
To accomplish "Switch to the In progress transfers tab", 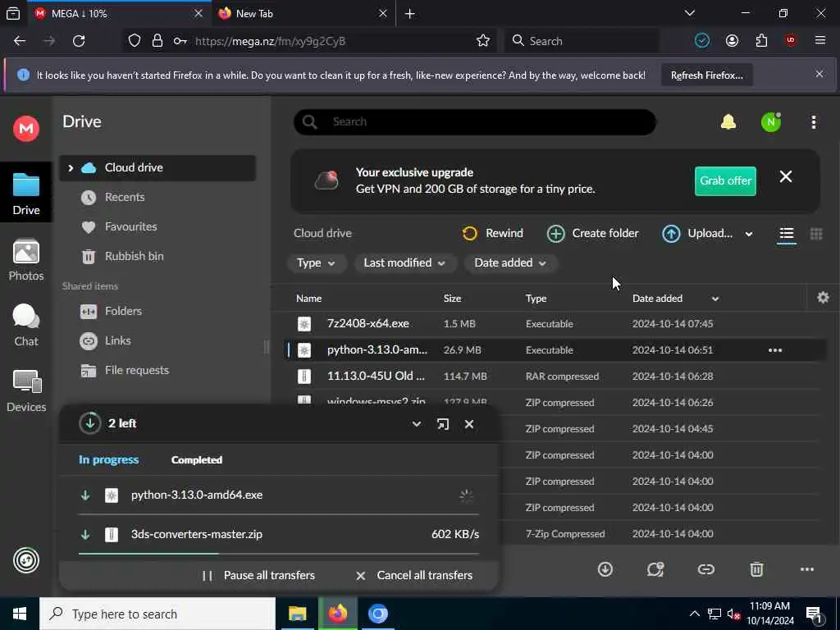I will [109, 459].
